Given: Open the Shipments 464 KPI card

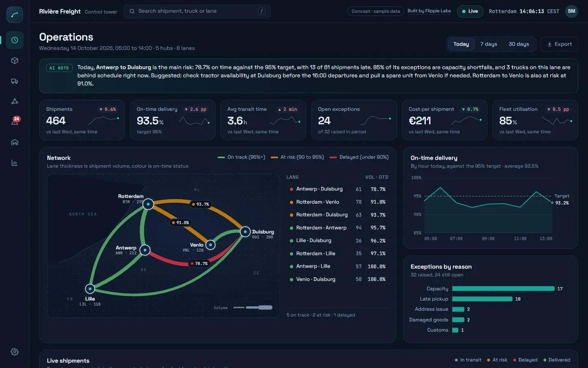Looking at the screenshot, I should [x=82, y=120].
